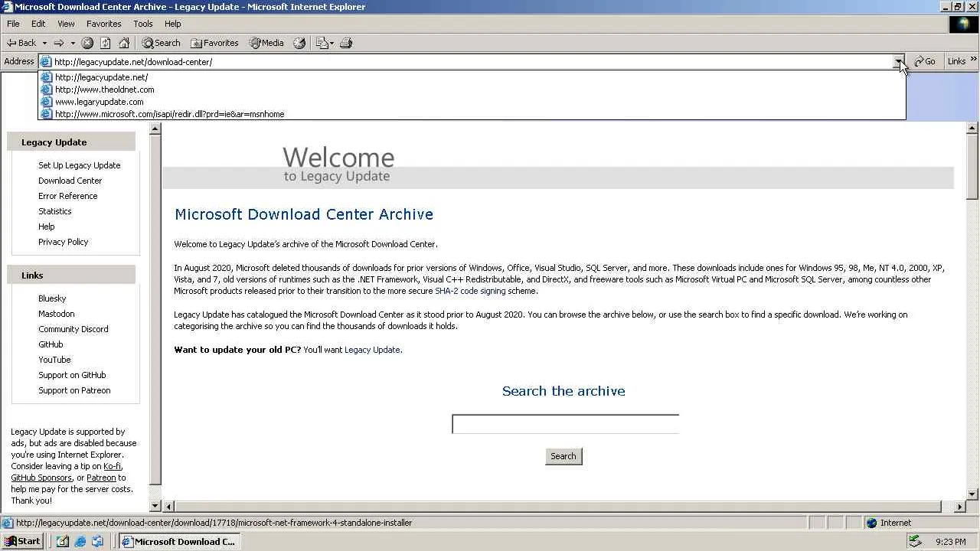Open Support on Patreon link
Viewport: 980px width, 551px height.
click(74, 390)
